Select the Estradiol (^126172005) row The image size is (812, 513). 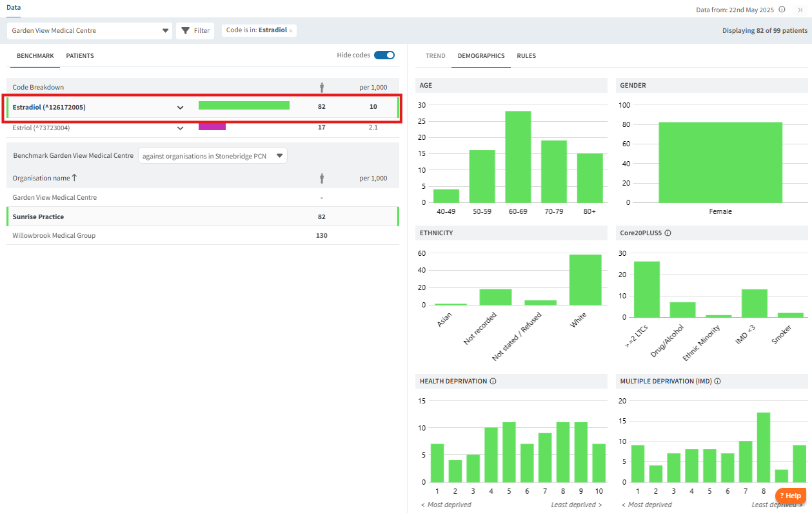[x=203, y=107]
